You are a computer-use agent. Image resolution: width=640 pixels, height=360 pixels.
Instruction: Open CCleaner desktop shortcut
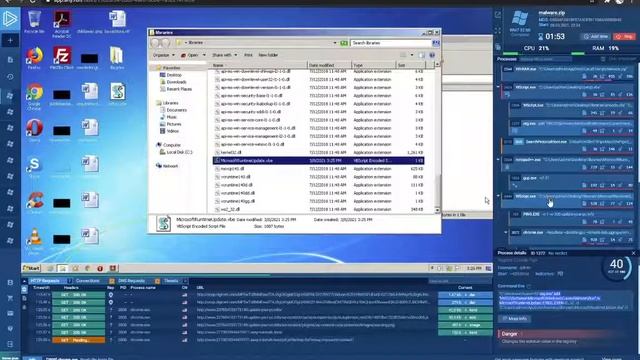click(x=34, y=202)
